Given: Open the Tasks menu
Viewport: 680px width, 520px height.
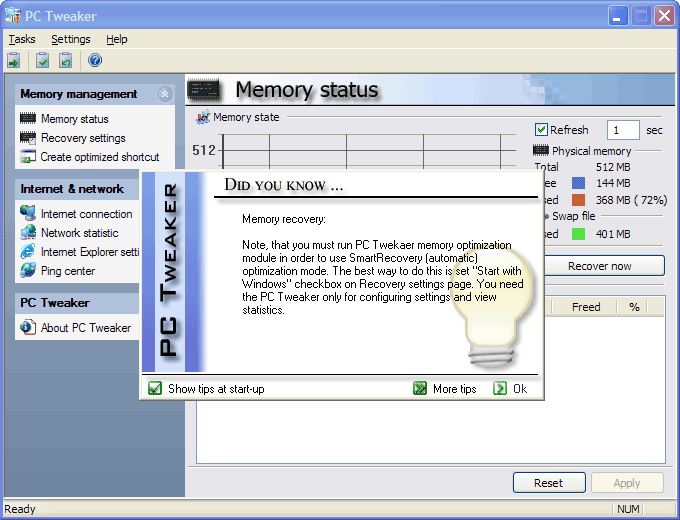Looking at the screenshot, I should pyautogui.click(x=22, y=39).
